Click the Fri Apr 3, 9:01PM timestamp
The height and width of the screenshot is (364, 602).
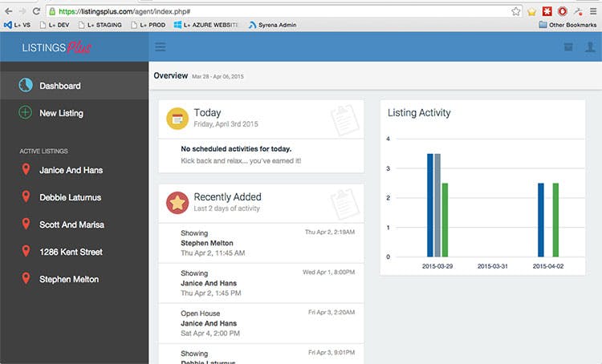coord(332,353)
